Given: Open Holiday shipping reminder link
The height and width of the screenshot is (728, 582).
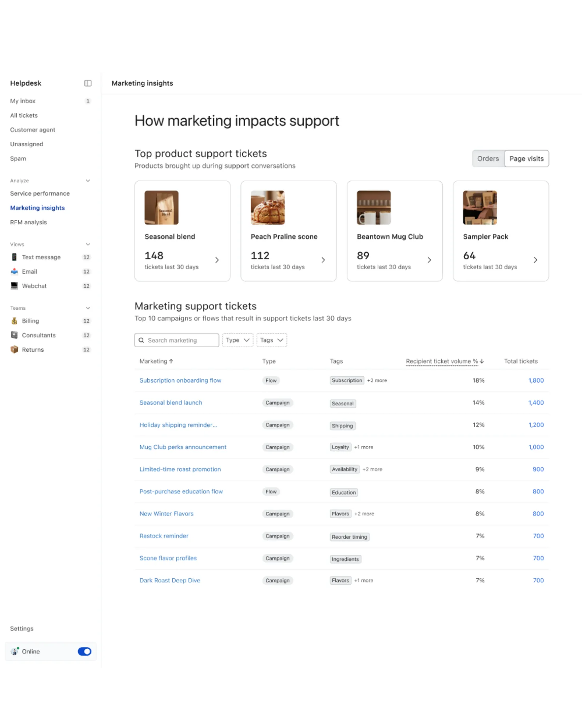Looking at the screenshot, I should [x=178, y=425].
